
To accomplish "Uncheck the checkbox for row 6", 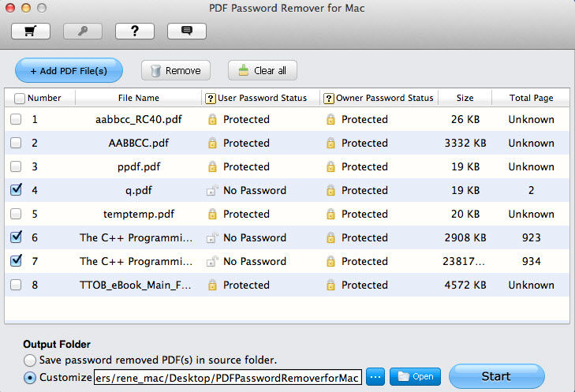I will [16, 237].
